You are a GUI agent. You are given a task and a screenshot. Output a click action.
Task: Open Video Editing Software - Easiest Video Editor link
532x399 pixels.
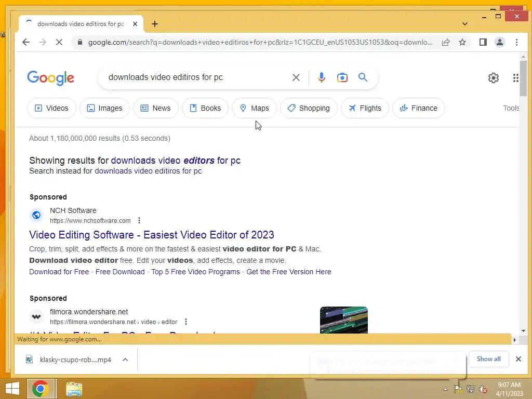click(x=151, y=235)
